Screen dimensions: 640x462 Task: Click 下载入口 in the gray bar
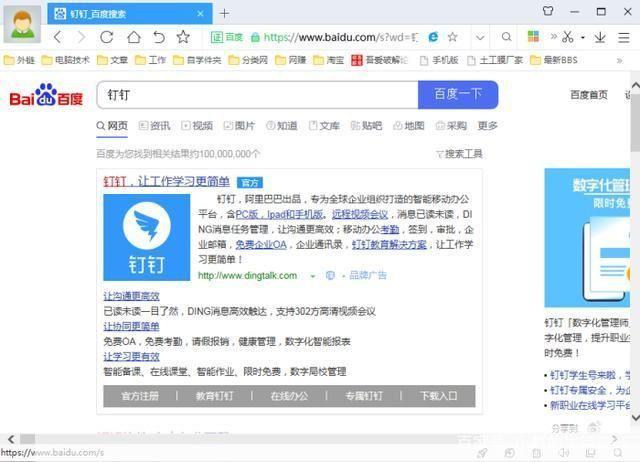(x=438, y=396)
